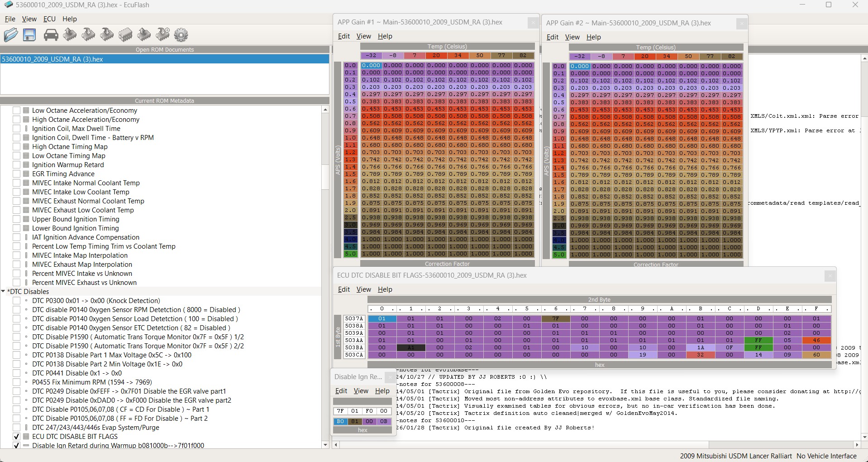Open the ECU menu in main menu bar
The height and width of the screenshot is (462, 868).
pos(49,19)
